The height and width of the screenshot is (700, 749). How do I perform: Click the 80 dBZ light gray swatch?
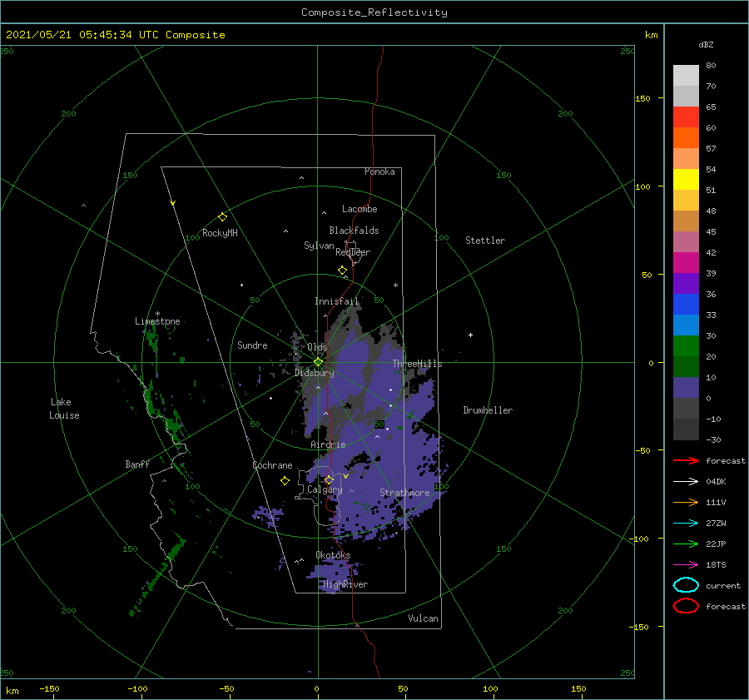tap(686, 75)
